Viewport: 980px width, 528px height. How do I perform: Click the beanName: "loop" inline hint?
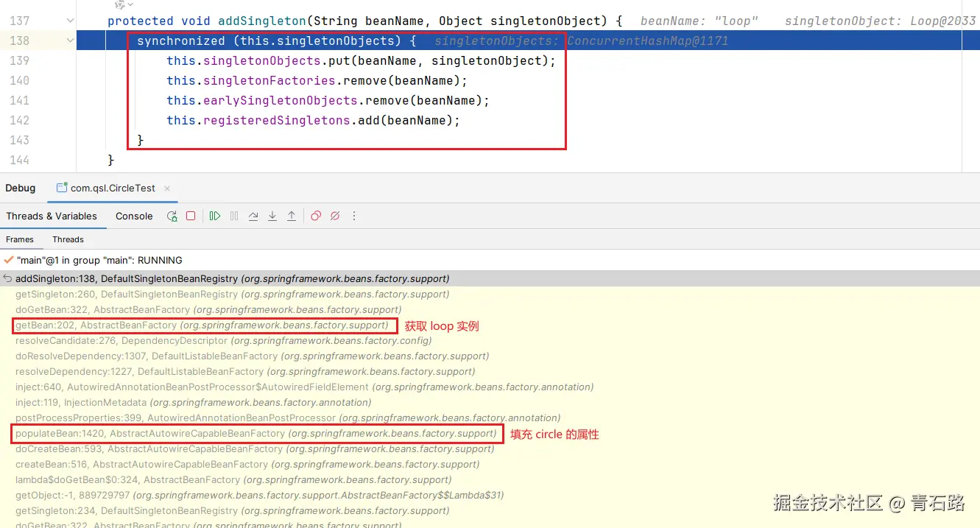699,21
